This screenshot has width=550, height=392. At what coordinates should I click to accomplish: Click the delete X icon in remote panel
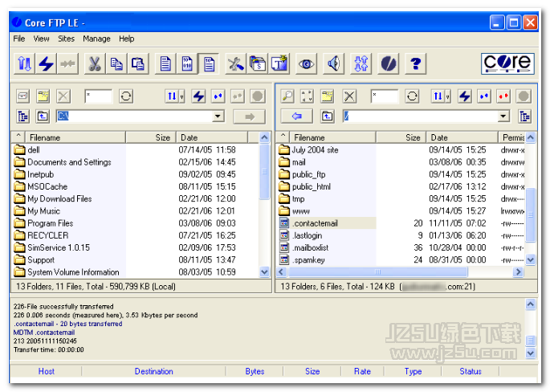pos(349,96)
